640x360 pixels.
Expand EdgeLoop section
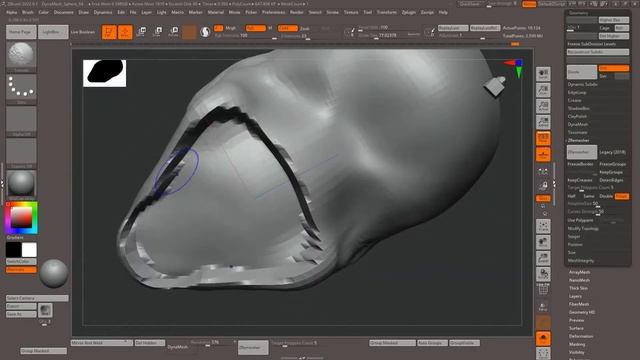(577, 93)
